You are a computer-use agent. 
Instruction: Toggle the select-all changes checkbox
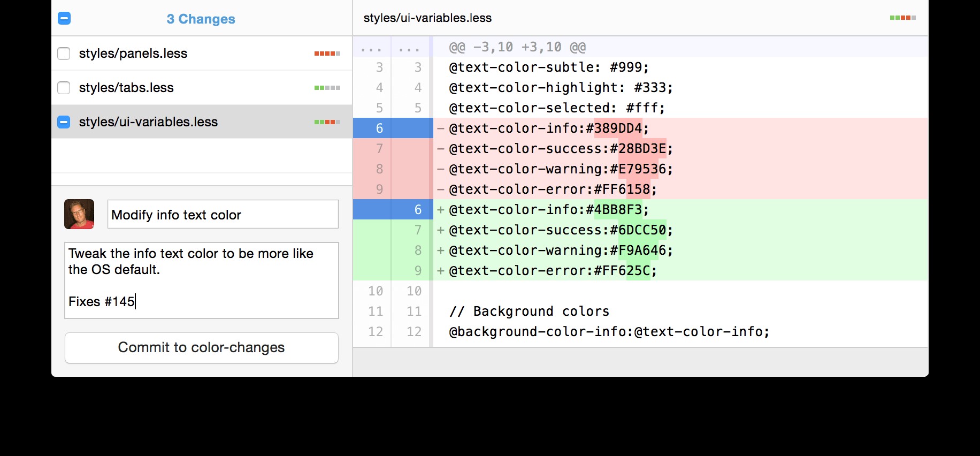64,19
